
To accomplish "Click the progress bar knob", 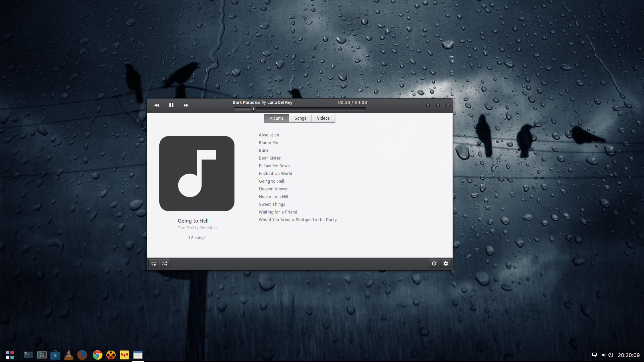I will coord(254,109).
